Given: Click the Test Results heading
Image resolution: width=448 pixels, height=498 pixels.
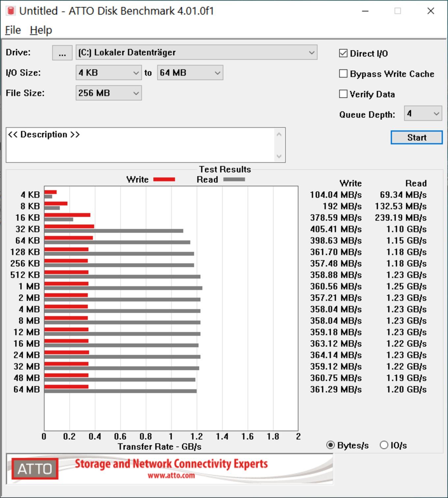Looking at the screenshot, I should 225,169.
